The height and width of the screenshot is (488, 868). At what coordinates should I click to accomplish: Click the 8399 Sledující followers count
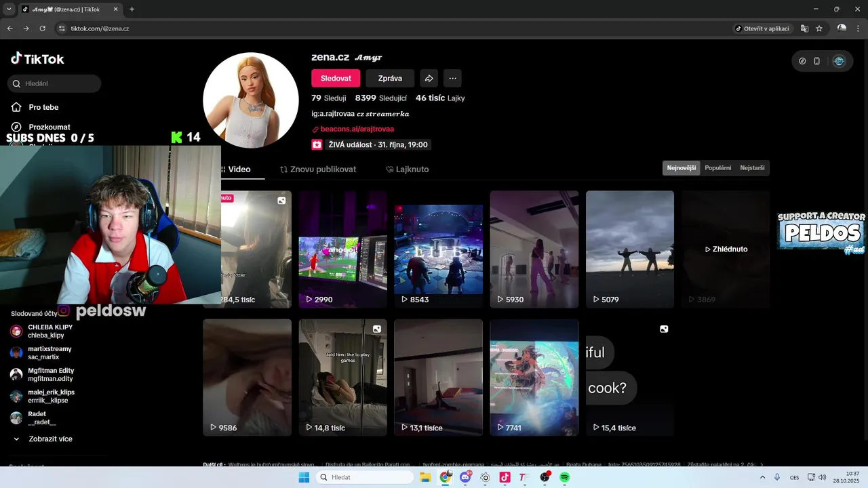(380, 98)
